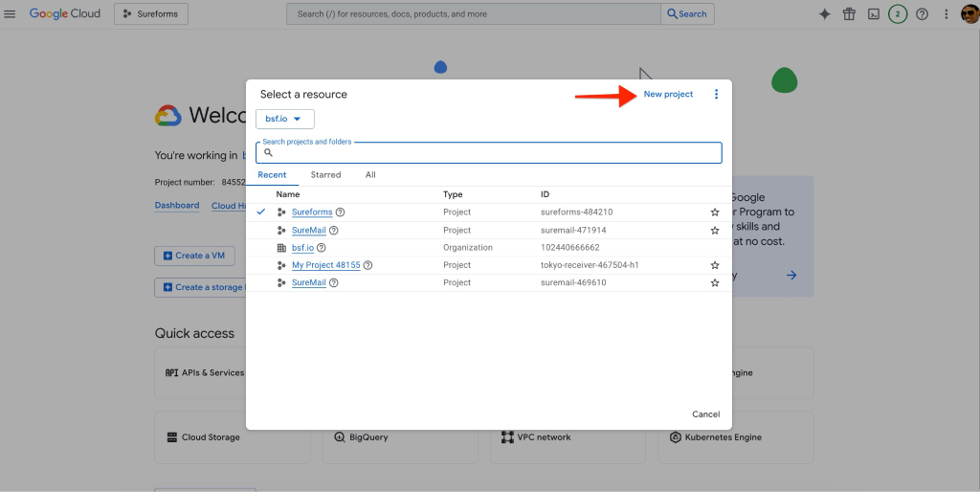
Task: Focus the Search projects and folders field
Action: coord(495,153)
